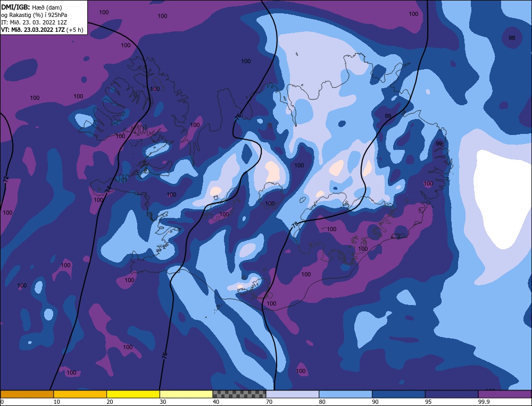Click the "70" legend tick label
This screenshot has height=406, width=532.
(x=269, y=402)
